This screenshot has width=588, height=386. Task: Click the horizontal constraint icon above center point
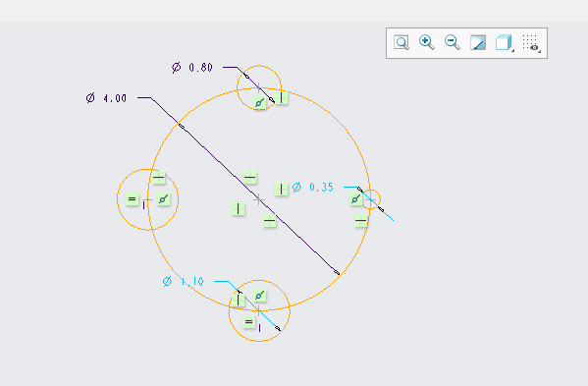click(249, 177)
